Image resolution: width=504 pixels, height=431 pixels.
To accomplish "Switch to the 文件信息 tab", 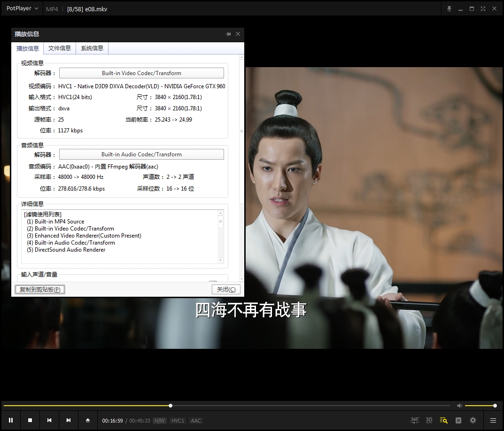I will pos(60,48).
